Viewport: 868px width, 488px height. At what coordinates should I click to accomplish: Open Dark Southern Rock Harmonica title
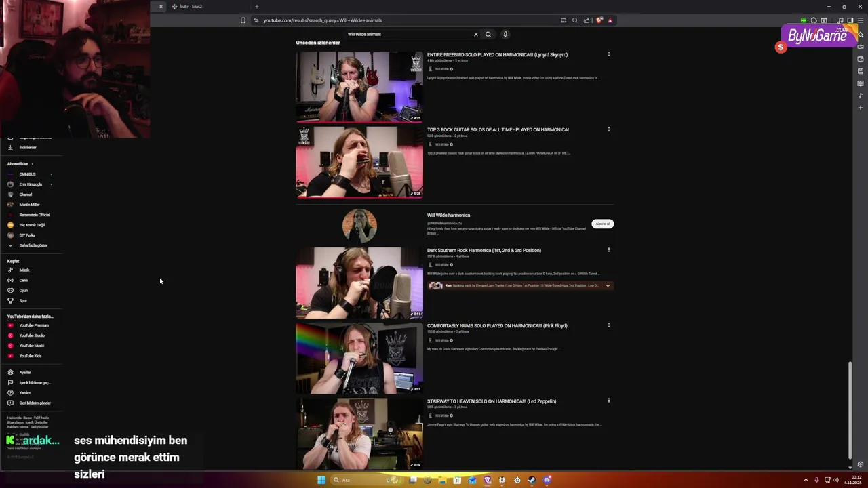coord(484,250)
